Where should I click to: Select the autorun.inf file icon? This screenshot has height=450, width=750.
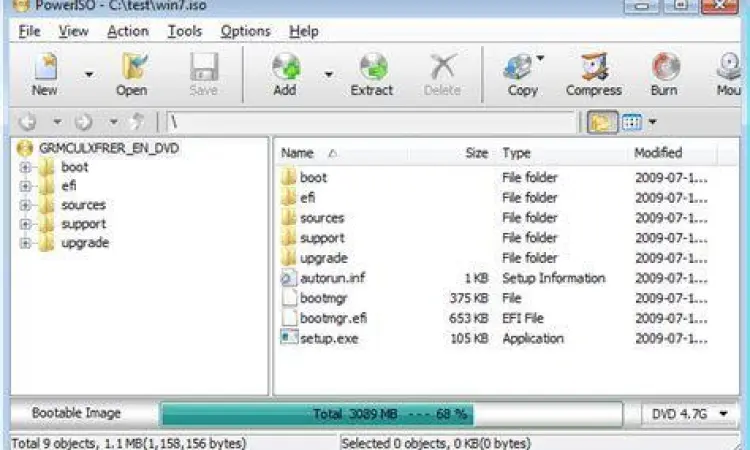click(x=288, y=278)
